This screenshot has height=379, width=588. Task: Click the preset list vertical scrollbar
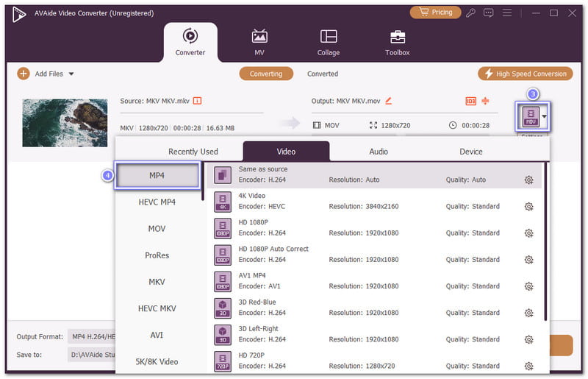[545, 241]
